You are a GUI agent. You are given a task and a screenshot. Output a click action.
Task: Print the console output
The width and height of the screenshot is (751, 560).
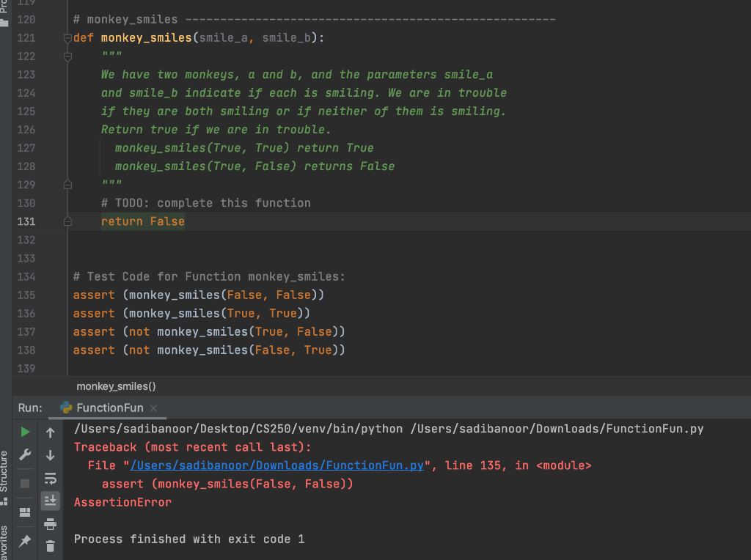pyautogui.click(x=50, y=525)
